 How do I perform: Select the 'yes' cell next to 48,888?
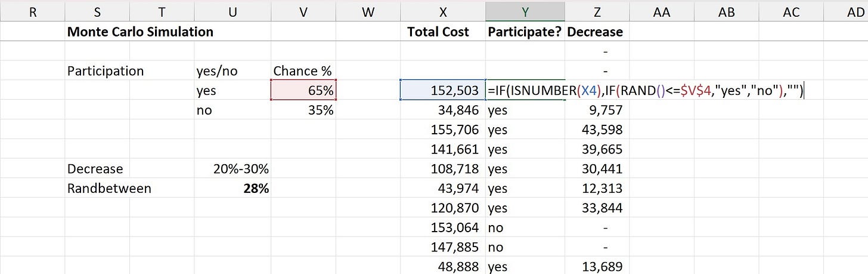(525, 266)
